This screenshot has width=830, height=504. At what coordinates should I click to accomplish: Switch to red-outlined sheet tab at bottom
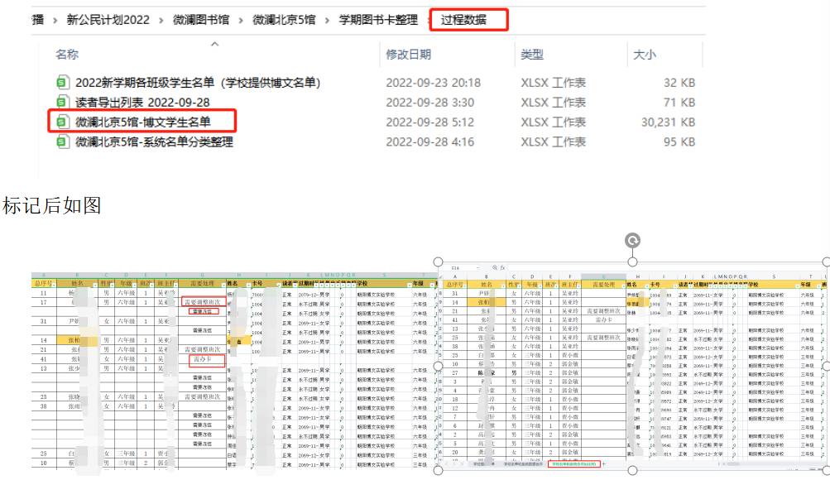point(574,465)
